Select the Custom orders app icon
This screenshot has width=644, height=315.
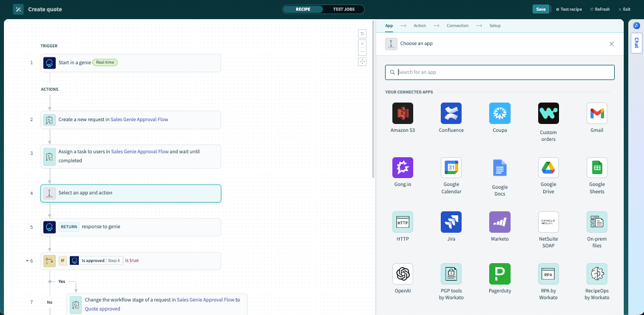coord(548,113)
